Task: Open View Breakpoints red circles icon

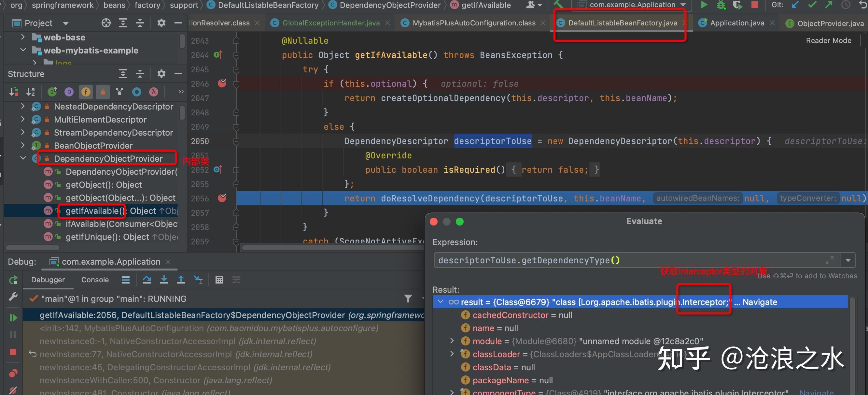Action: [x=13, y=373]
